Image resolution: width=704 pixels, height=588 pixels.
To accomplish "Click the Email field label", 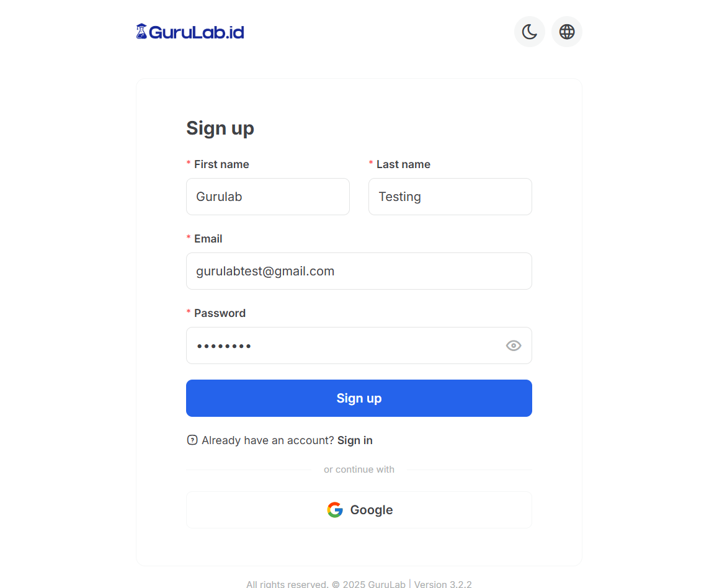I will [x=208, y=239].
